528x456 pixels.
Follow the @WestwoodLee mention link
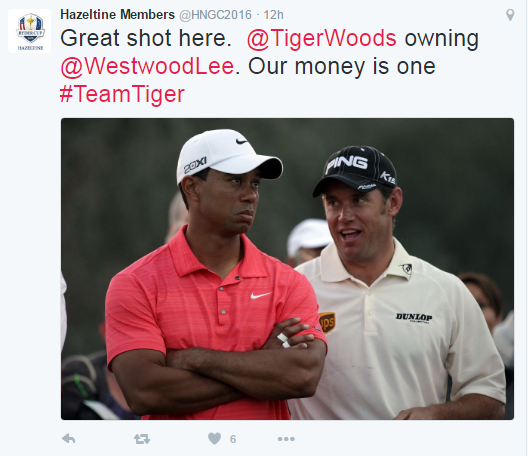(147, 66)
